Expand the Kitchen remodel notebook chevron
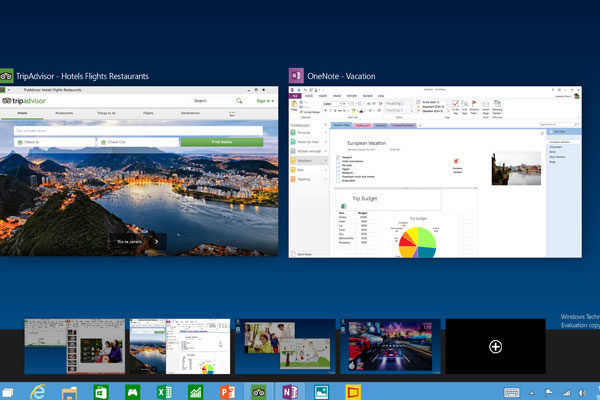Screen dimensions: 600x400 pos(326,151)
